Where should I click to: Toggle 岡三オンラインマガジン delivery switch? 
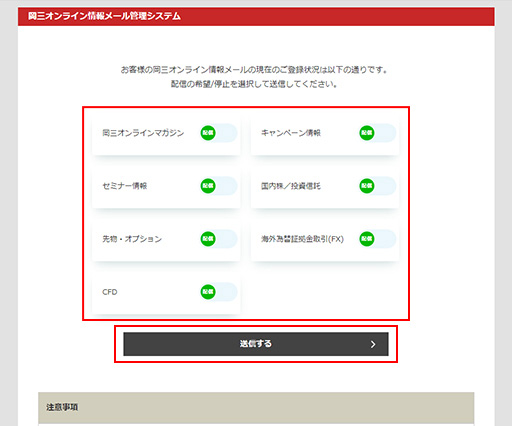[219, 133]
